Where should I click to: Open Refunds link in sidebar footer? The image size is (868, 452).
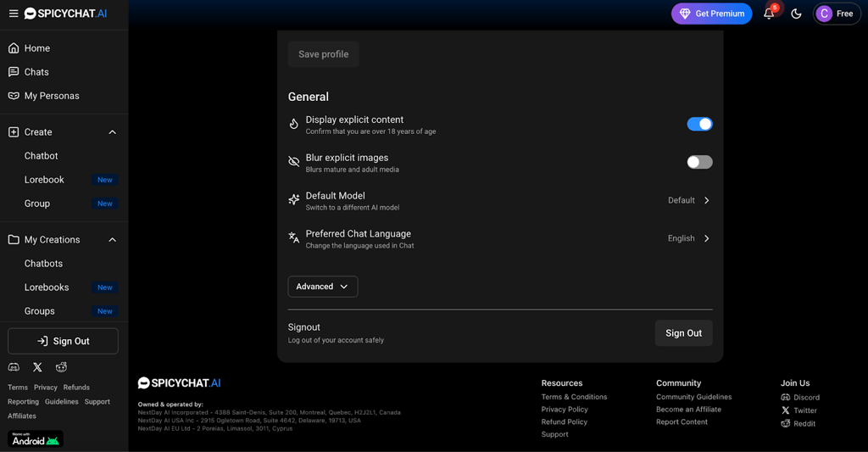[76, 388]
